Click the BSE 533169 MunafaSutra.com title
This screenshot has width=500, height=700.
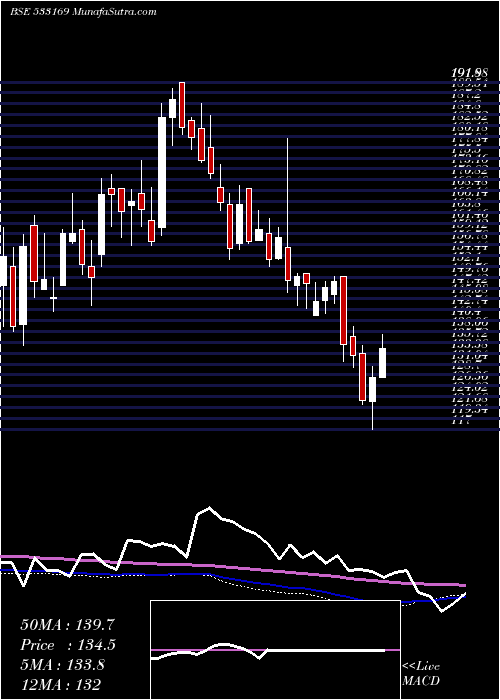[83, 12]
